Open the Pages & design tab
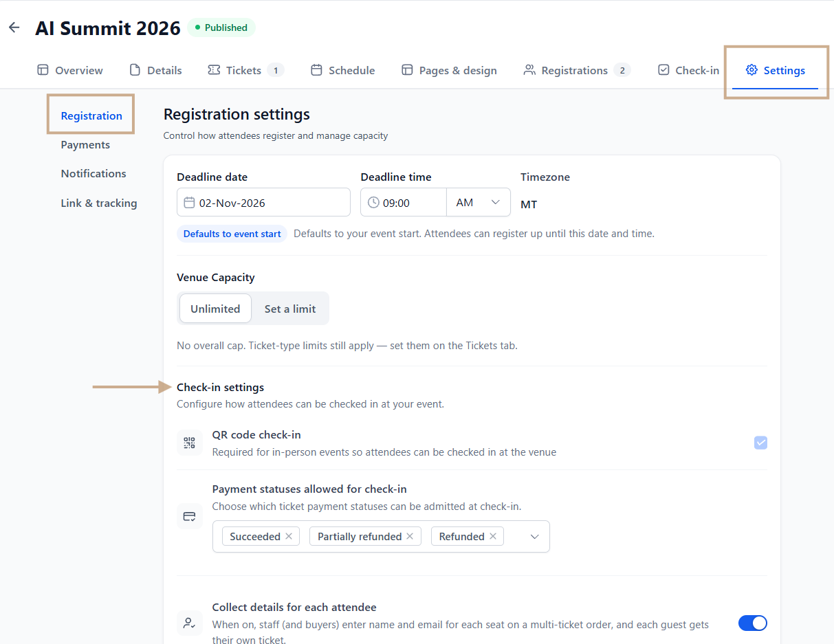This screenshot has width=834, height=644. (449, 70)
